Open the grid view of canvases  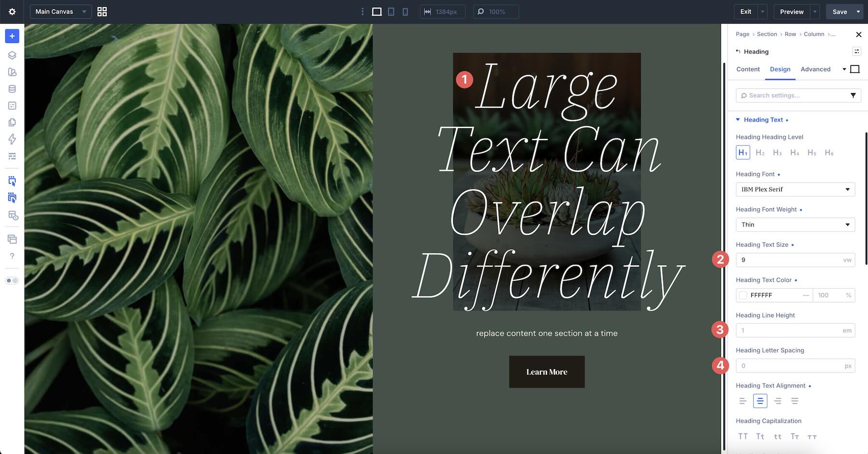(x=102, y=12)
